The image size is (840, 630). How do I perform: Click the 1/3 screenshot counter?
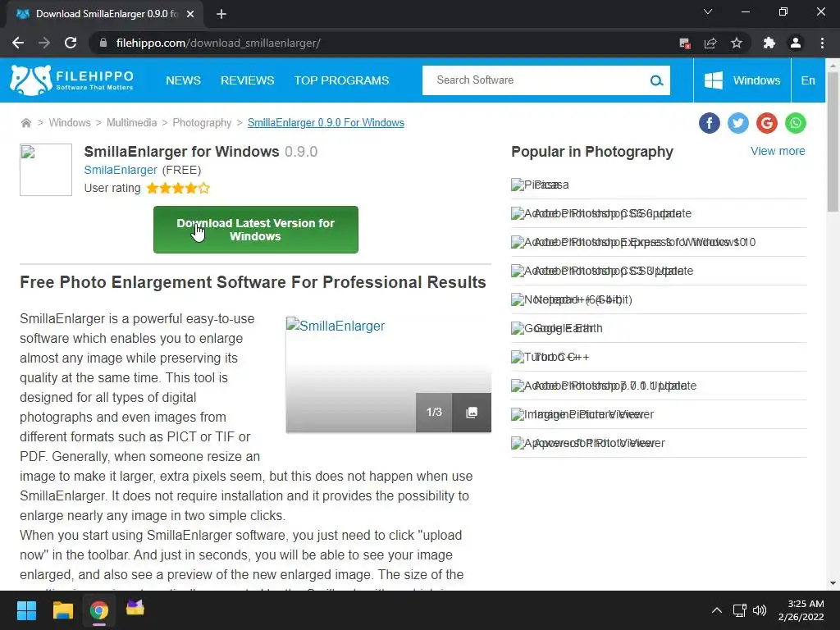click(434, 412)
